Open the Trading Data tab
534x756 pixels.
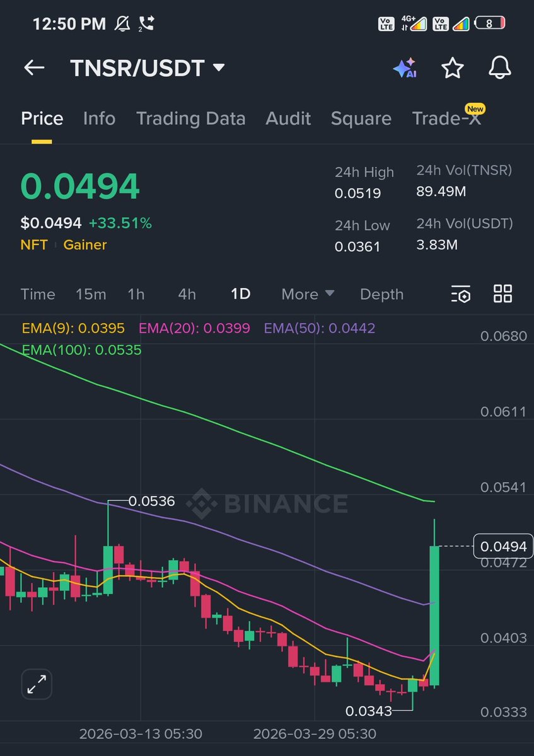pos(190,118)
